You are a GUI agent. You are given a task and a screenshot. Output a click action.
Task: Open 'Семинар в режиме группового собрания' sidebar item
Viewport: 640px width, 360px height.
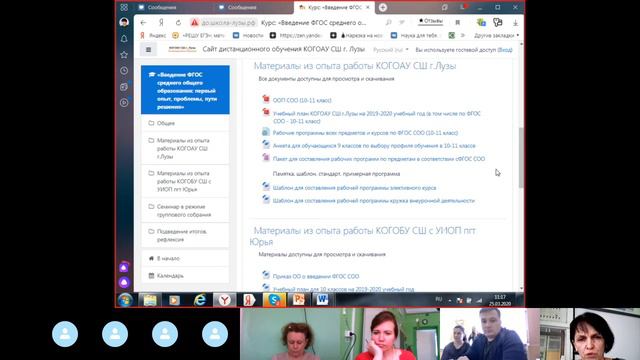coord(185,211)
